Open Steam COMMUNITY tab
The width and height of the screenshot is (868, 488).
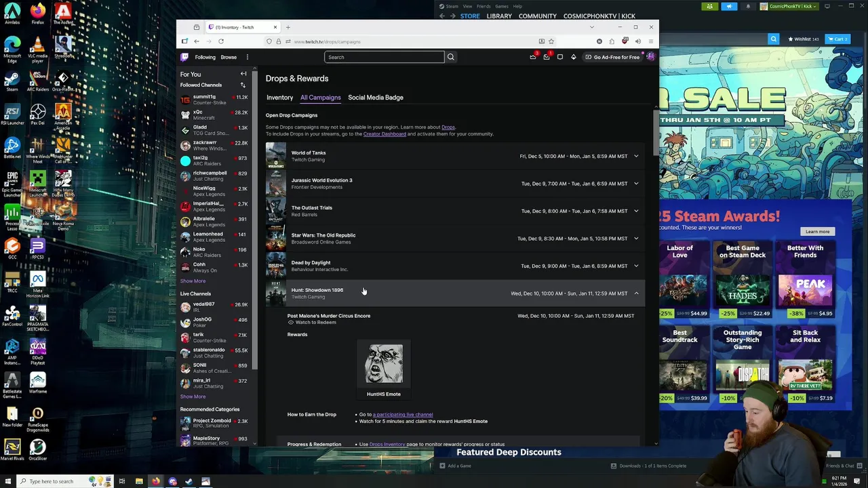click(x=538, y=16)
